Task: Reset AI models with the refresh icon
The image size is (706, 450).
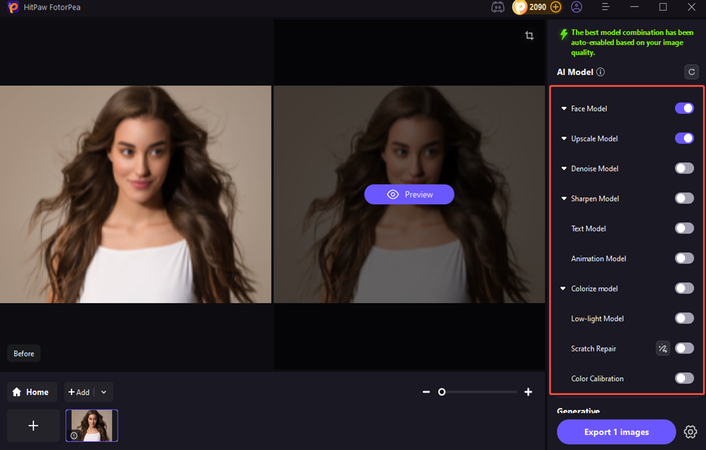Action: click(691, 72)
